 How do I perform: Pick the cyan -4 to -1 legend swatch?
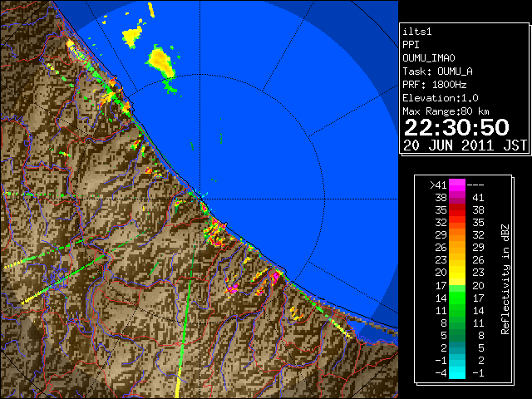pyautogui.click(x=457, y=373)
